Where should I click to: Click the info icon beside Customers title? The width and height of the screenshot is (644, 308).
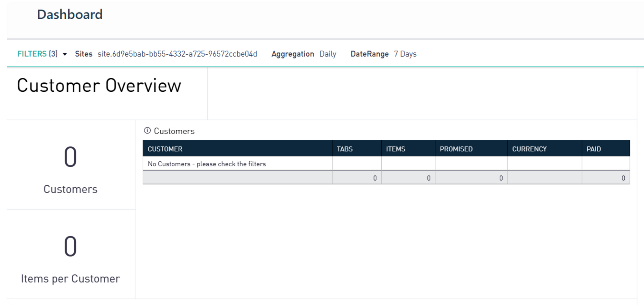click(147, 131)
